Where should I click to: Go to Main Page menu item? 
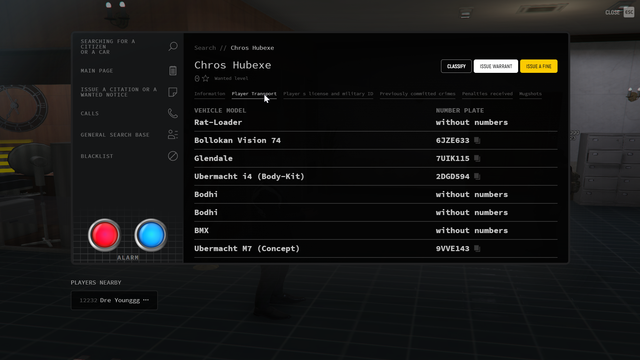coord(128,71)
